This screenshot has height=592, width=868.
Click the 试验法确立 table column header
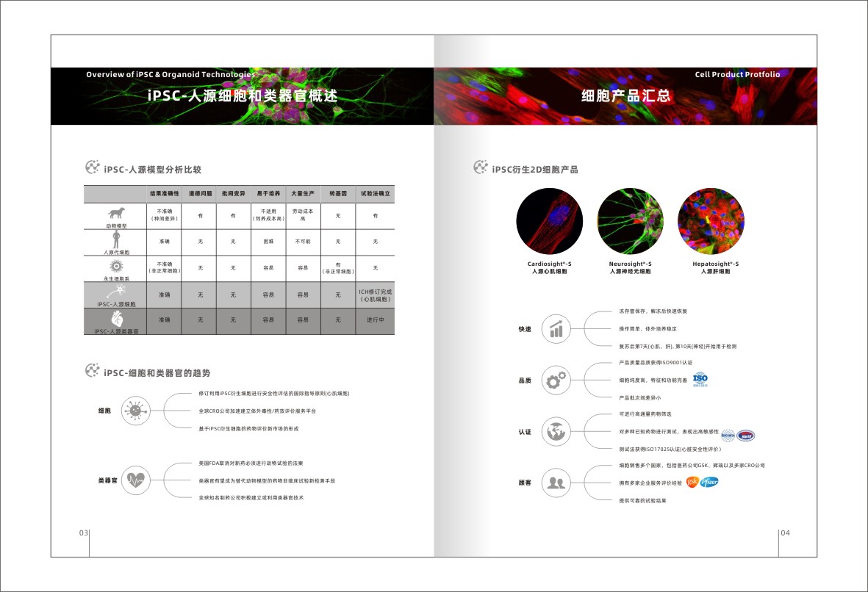(x=375, y=193)
